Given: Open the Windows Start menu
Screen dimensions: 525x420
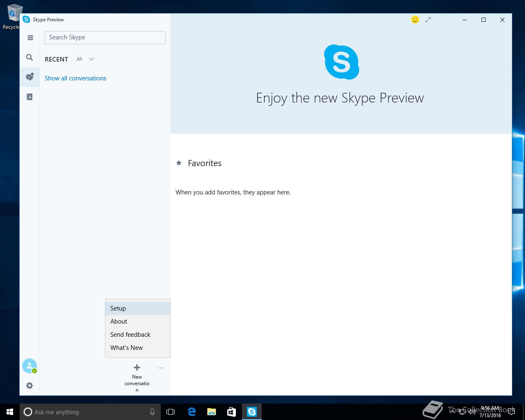Looking at the screenshot, I should [x=10, y=412].
